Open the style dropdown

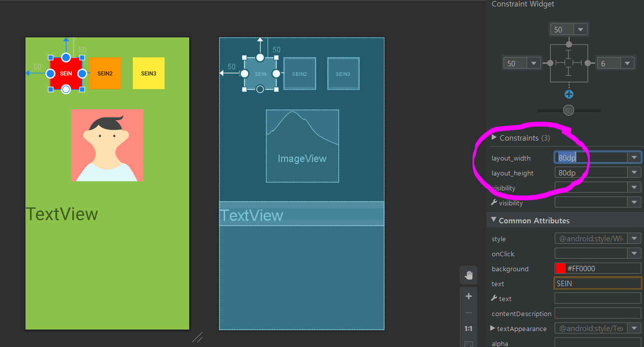[634, 238]
